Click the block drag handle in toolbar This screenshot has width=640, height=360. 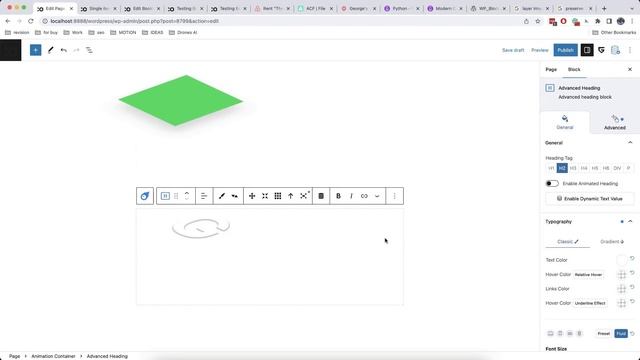(176, 196)
